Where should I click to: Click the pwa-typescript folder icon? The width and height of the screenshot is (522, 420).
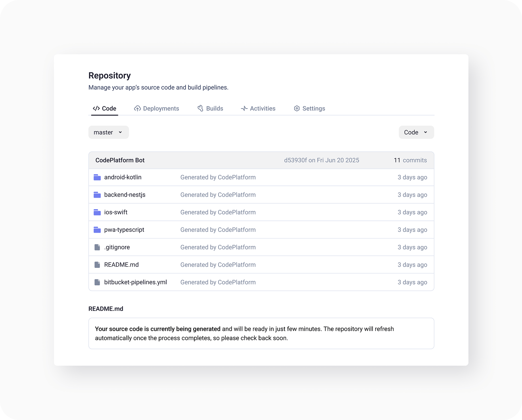tap(97, 230)
